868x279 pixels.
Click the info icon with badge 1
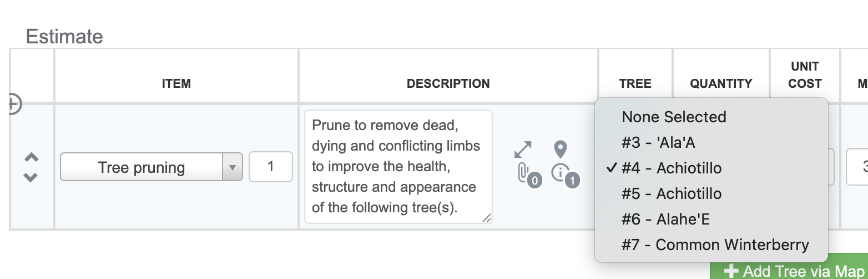(x=559, y=173)
